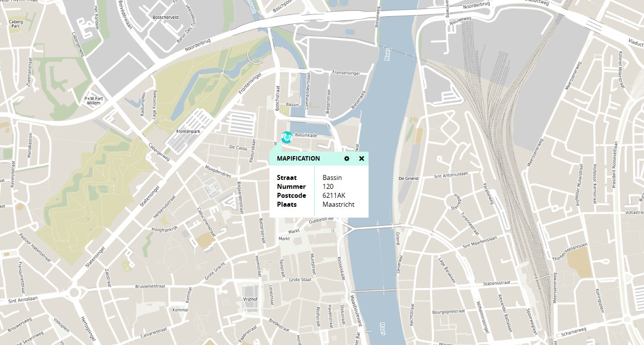Image resolution: width=644 pixels, height=345 pixels.
Task: Click the city value Maastricht
Action: coord(338,204)
